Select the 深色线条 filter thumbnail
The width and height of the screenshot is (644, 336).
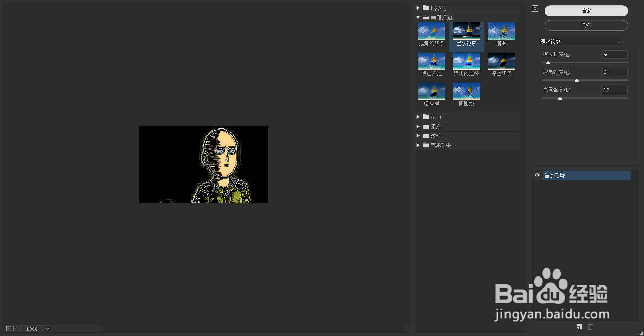(501, 61)
